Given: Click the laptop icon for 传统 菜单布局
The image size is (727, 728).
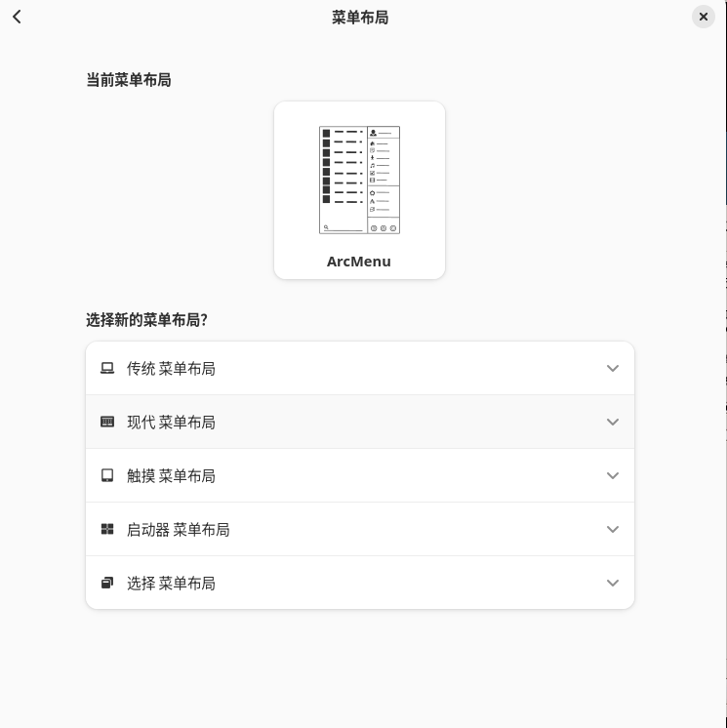Looking at the screenshot, I should point(107,368).
